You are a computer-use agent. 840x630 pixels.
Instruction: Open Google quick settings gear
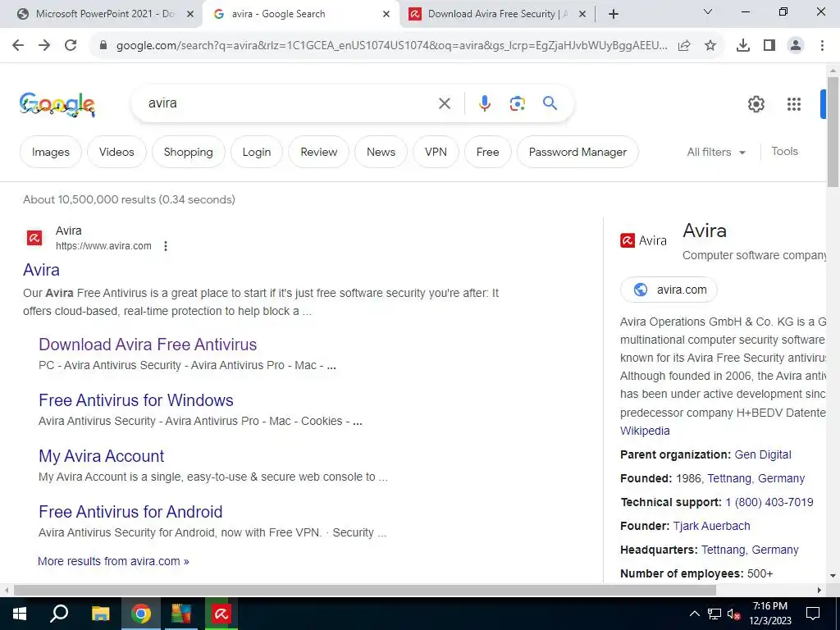coord(756,104)
